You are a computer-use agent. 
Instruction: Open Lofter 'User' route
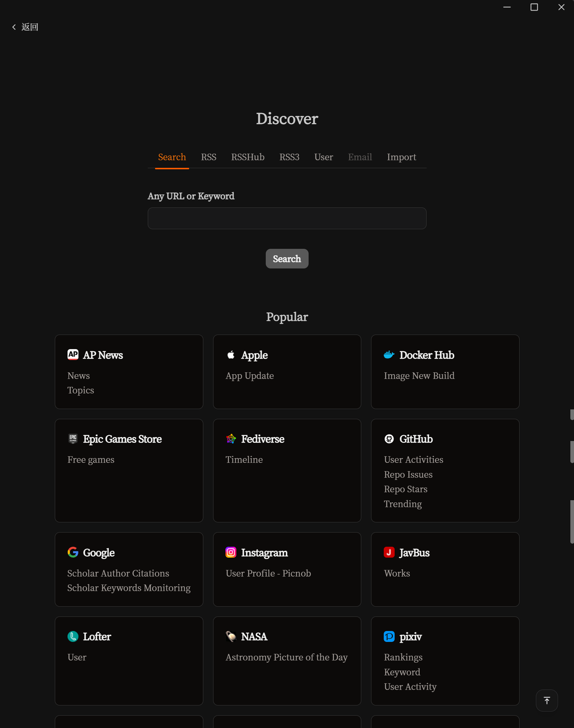coord(77,657)
